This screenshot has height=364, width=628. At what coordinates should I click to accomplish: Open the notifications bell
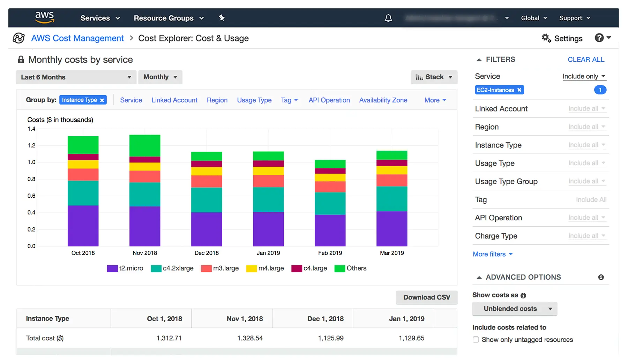[x=388, y=18]
